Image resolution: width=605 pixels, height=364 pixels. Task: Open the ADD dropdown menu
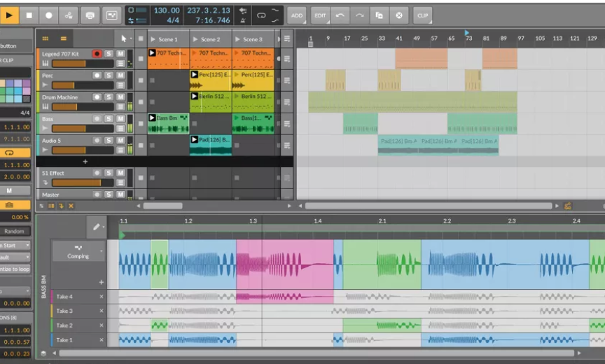pyautogui.click(x=297, y=15)
